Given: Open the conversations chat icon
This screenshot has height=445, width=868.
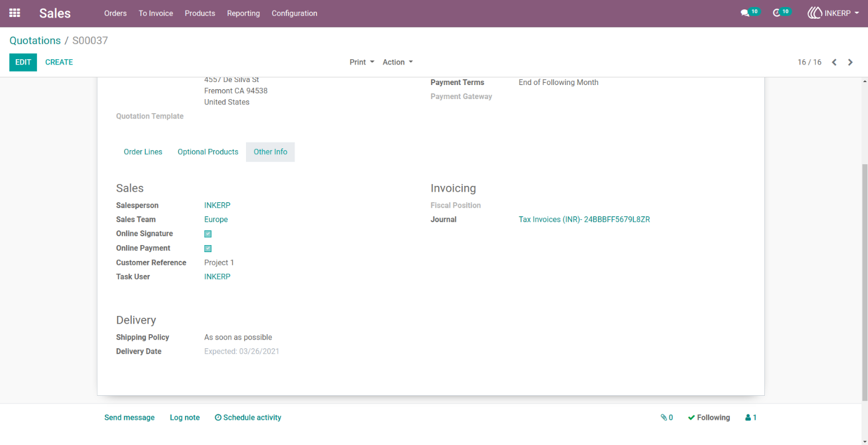Looking at the screenshot, I should click(x=745, y=13).
